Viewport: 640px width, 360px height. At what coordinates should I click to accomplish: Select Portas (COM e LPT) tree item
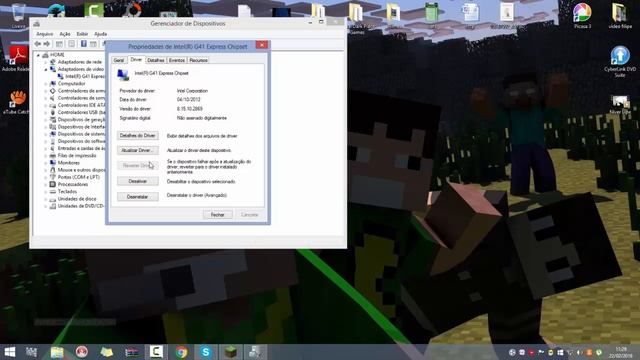click(x=78, y=177)
